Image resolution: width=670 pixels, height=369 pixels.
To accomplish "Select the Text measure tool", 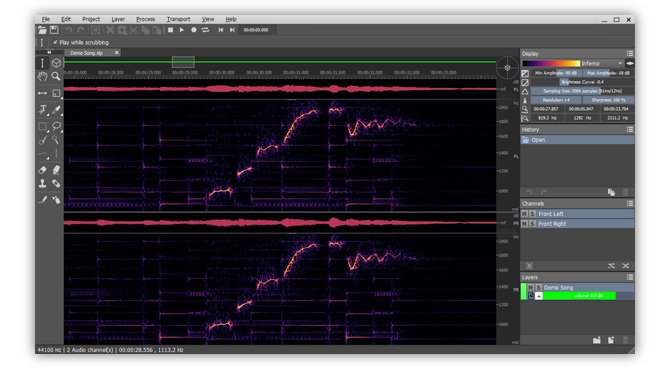I will pyautogui.click(x=42, y=110).
